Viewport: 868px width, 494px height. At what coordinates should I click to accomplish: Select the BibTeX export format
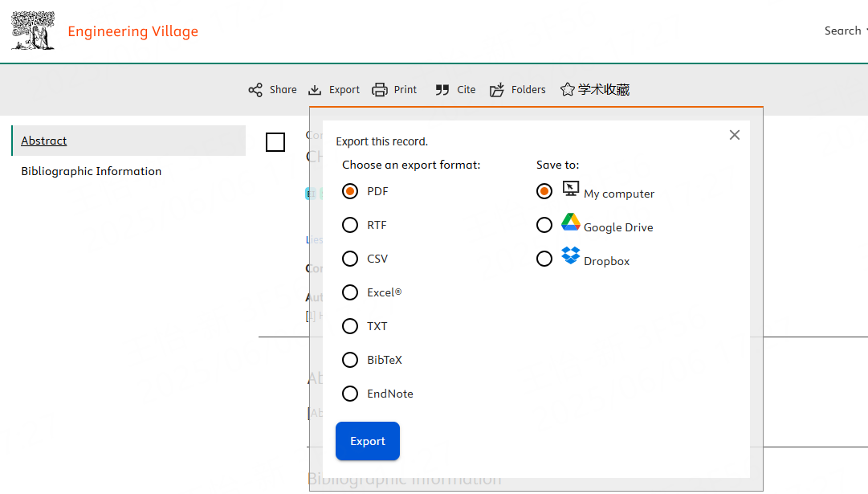click(350, 360)
